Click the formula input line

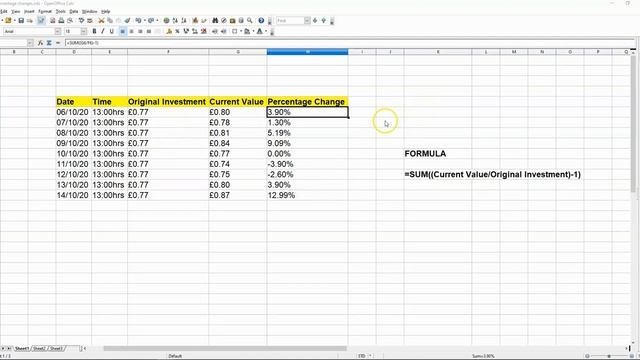point(349,43)
